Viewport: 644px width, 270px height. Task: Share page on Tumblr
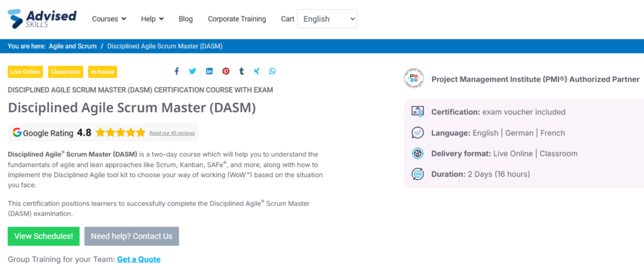(241, 72)
